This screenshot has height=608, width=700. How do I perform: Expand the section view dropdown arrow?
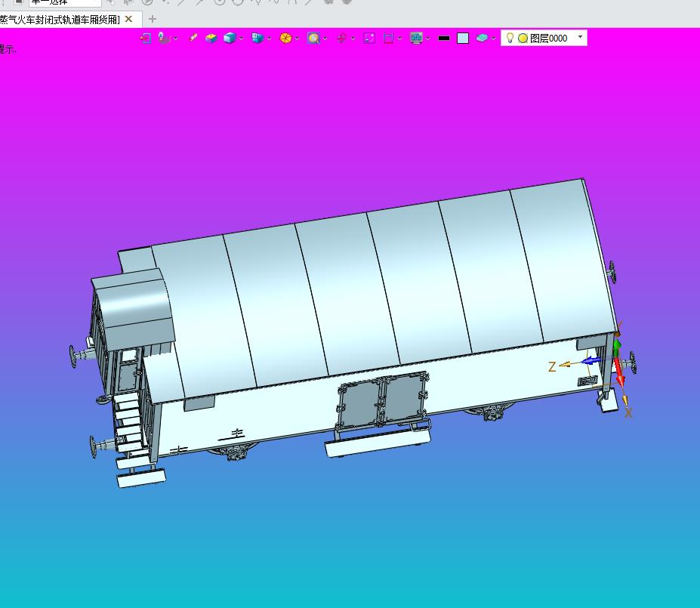298,39
